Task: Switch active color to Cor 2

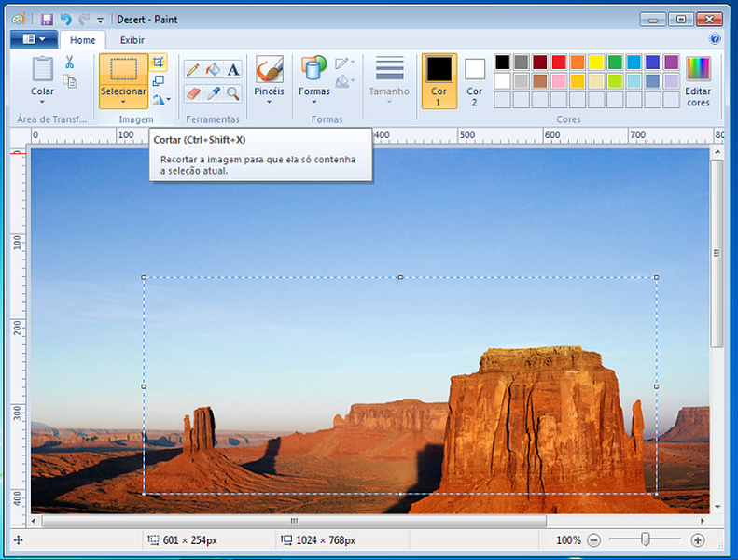Action: pos(475,80)
